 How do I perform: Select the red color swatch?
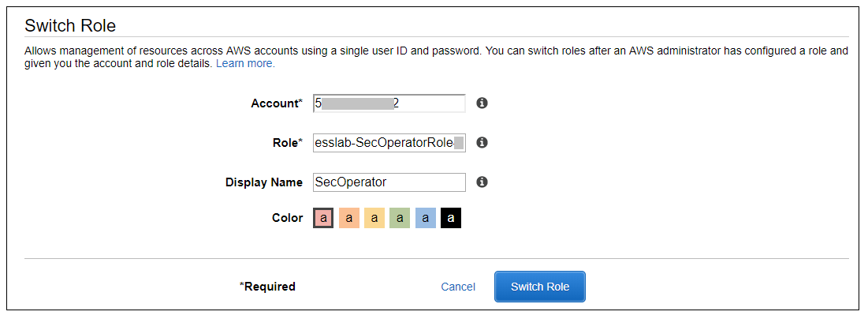[x=323, y=218]
